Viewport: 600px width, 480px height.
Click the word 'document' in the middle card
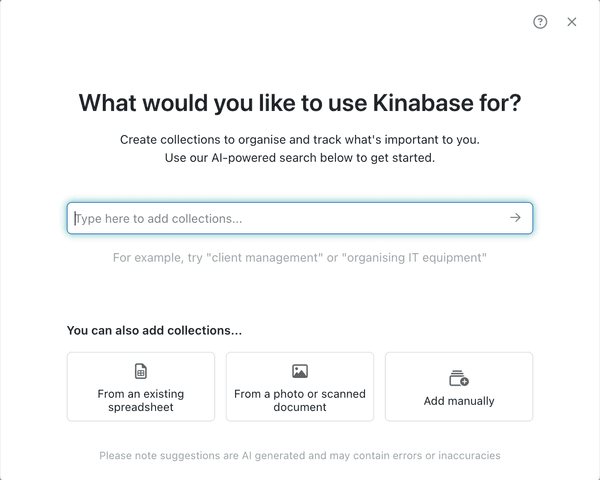pyautogui.click(x=300, y=407)
